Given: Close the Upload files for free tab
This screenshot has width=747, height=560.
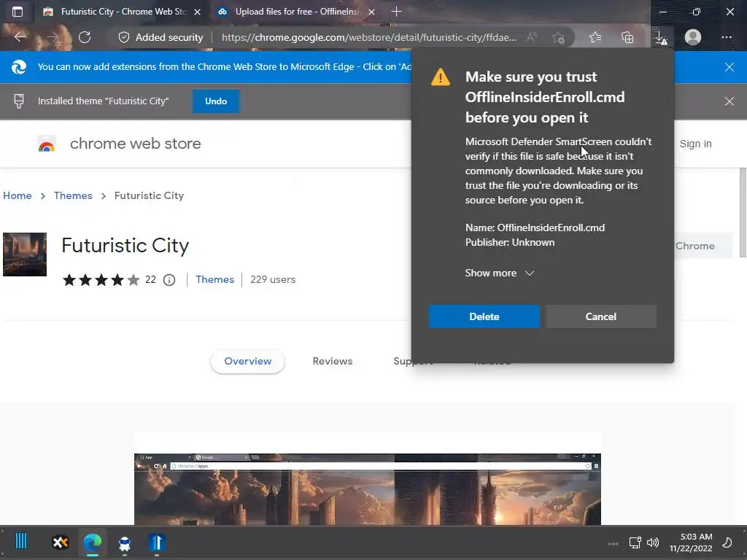Looking at the screenshot, I should [x=371, y=12].
